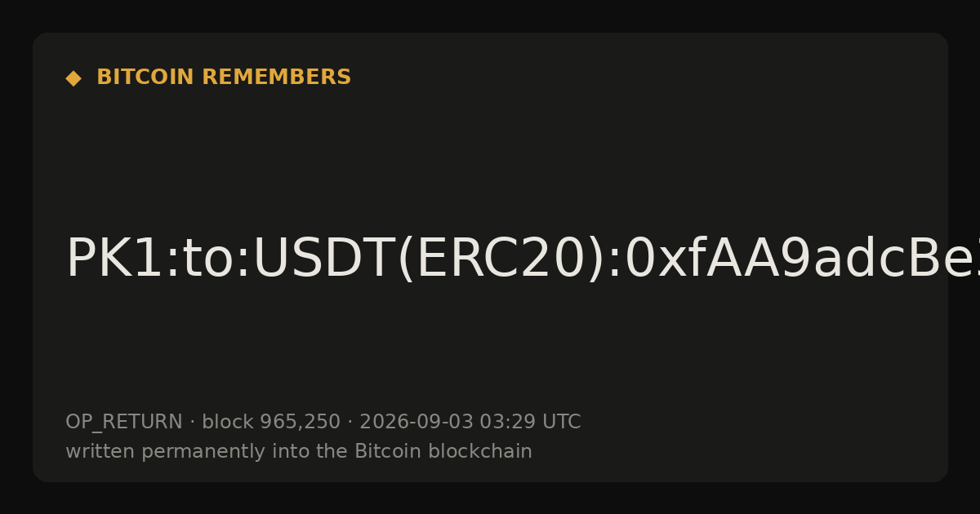Viewport: 980px width, 514px height.
Task: Select the BITCOIN REMEMBERS heading
Action: coord(224,78)
